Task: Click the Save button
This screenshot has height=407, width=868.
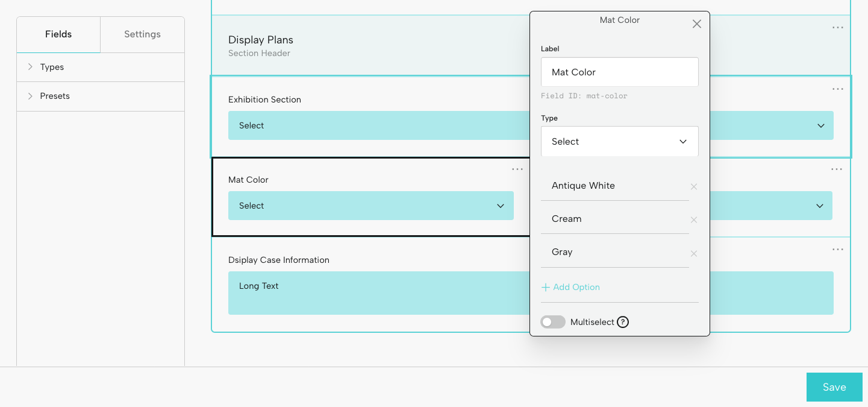Action: pyautogui.click(x=834, y=387)
